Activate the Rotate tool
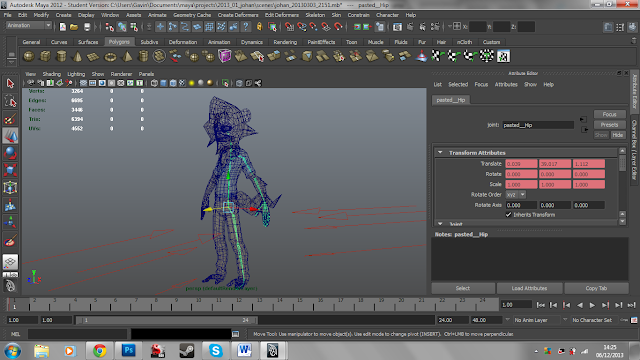640x360 pixels. [x=10, y=153]
